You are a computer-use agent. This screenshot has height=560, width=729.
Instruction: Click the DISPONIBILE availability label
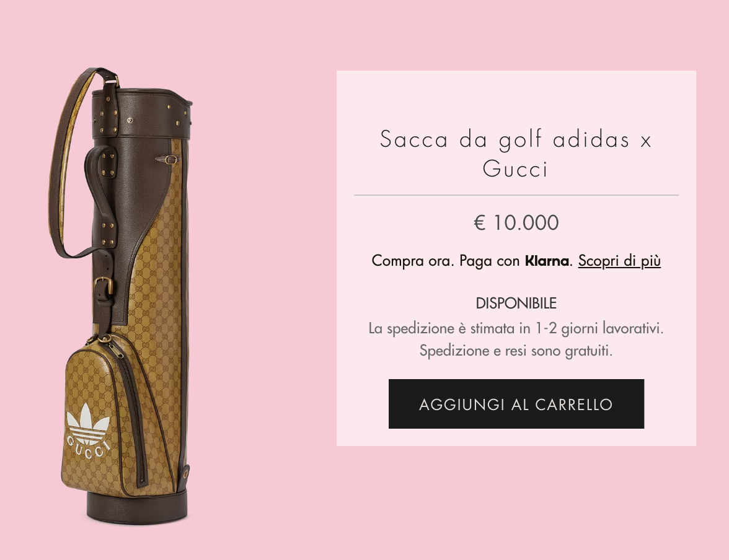(516, 303)
